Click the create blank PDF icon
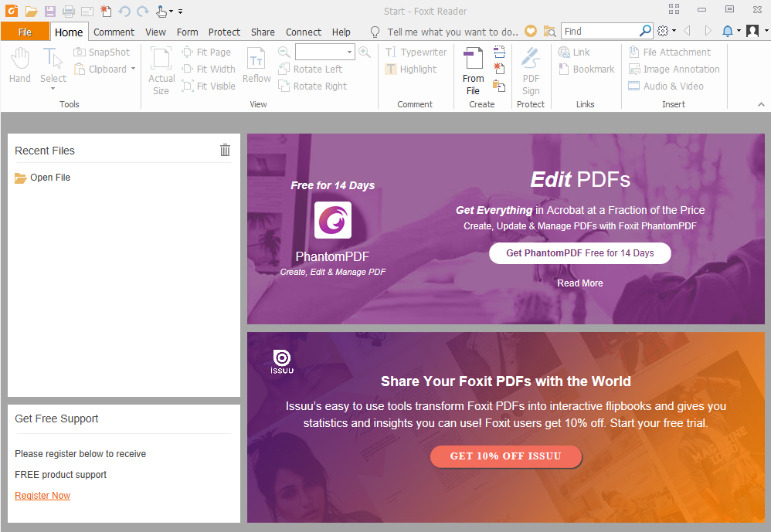The width and height of the screenshot is (771, 532). tap(499, 68)
